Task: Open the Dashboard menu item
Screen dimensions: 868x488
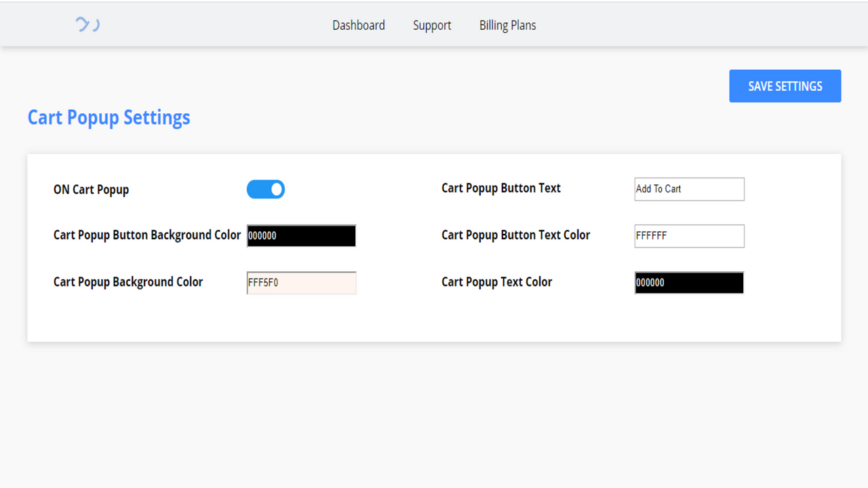Action: point(359,25)
